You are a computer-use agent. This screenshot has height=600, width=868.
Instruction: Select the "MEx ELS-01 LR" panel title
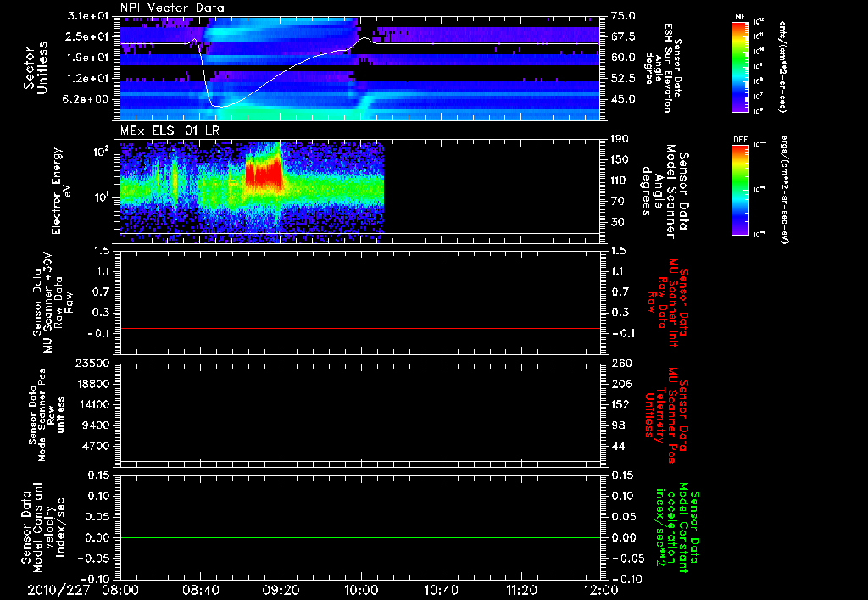[x=169, y=131]
